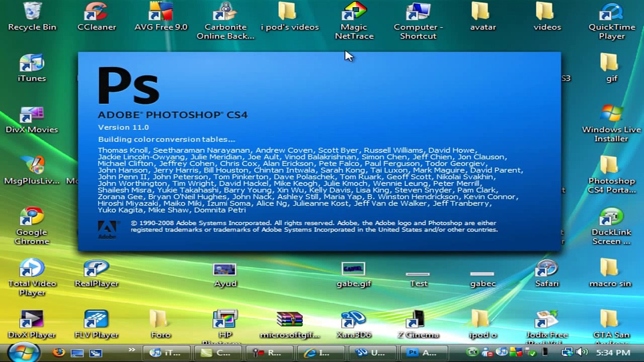Click the GTA San Andreas folder icon
Screen dimensions: 644x362
point(612,326)
